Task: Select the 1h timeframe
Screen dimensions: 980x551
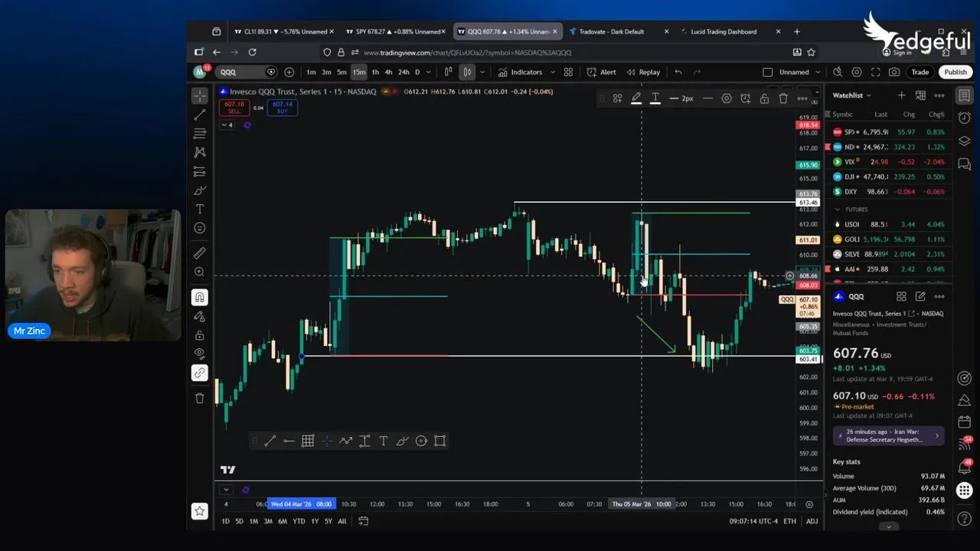Action: click(x=375, y=72)
